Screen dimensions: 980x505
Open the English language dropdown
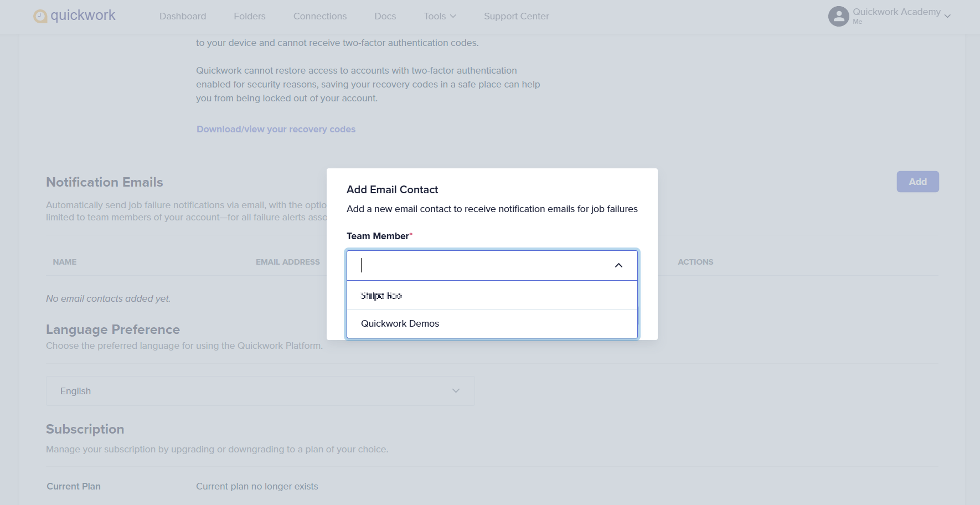click(x=260, y=391)
